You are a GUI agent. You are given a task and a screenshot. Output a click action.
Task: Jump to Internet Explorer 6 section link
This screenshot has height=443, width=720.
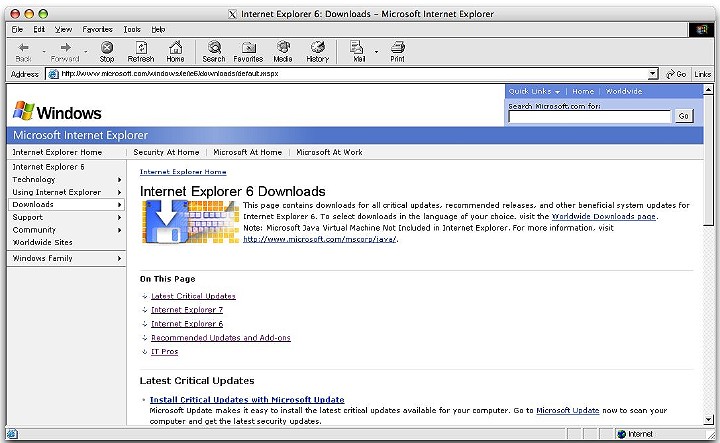coord(187,324)
